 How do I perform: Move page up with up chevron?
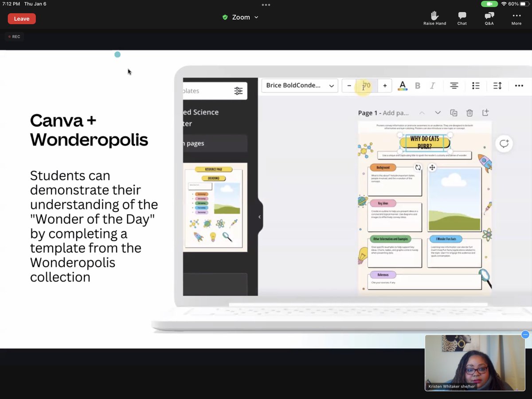coord(422,113)
